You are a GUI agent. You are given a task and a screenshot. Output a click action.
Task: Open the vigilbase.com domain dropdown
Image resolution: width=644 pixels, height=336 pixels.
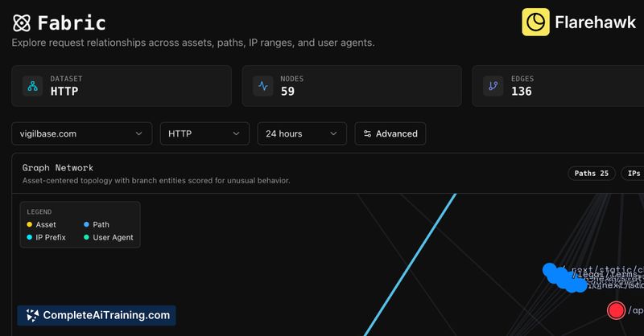[81, 133]
